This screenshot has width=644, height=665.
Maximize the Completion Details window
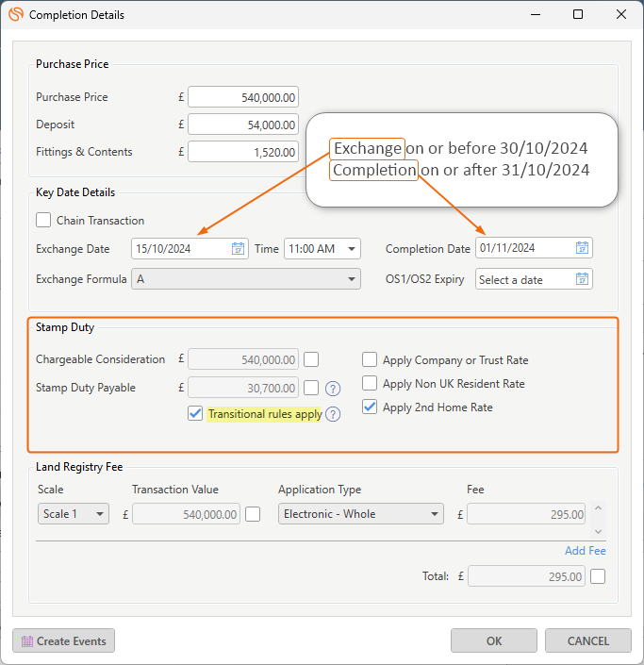pos(578,14)
